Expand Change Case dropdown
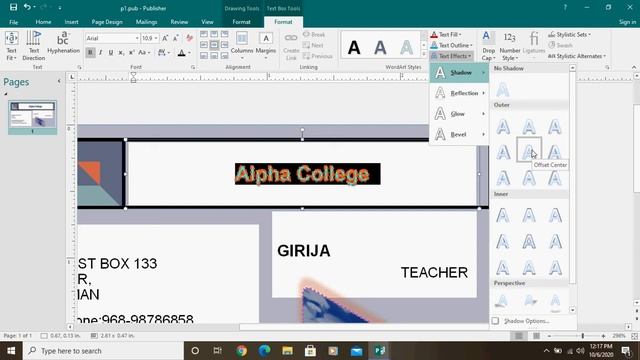640x360 pixels. [144, 53]
